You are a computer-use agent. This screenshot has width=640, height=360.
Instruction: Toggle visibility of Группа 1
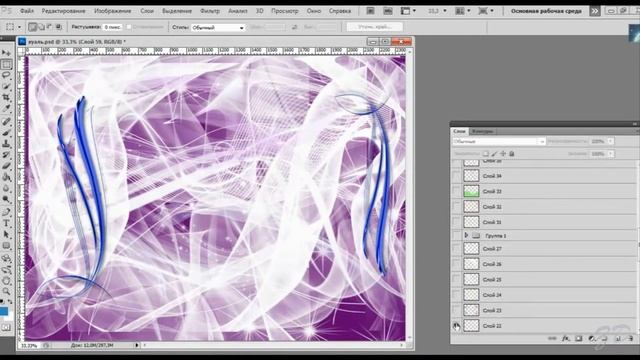click(456, 236)
